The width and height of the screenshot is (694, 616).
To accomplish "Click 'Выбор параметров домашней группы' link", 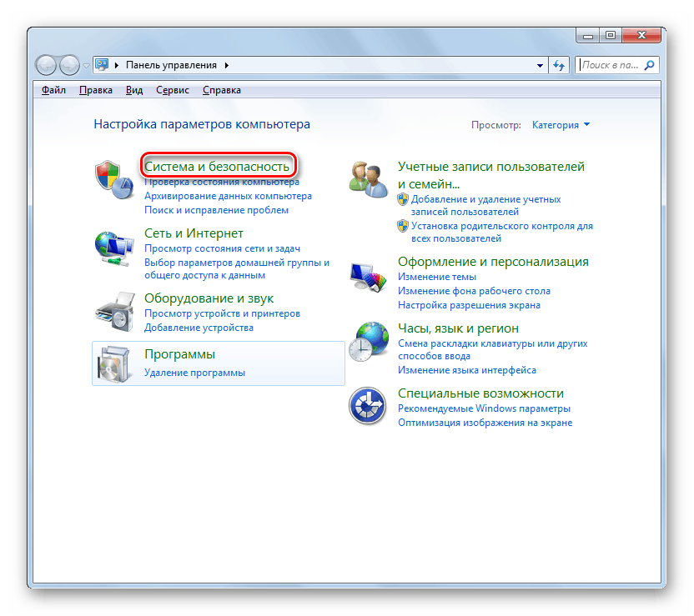I will (237, 269).
